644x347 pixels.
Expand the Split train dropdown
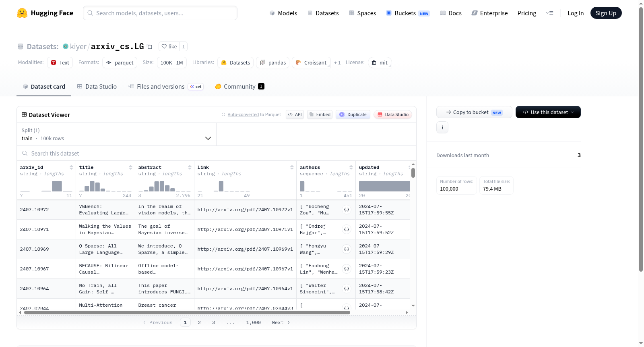116,134
